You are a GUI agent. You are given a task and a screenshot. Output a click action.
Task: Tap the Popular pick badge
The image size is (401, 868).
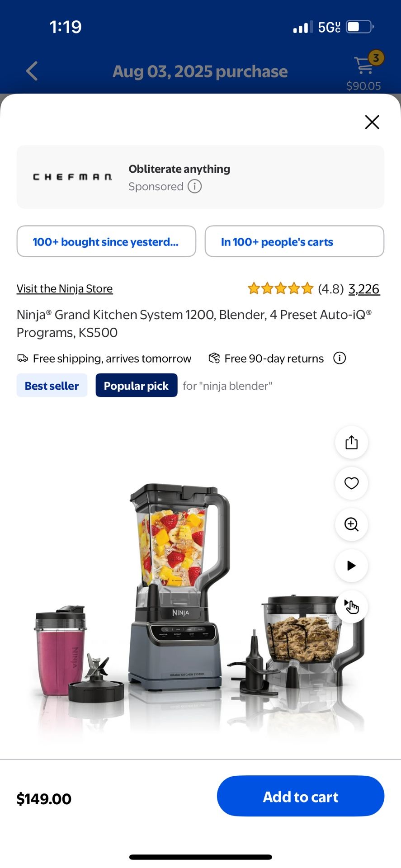tap(136, 386)
